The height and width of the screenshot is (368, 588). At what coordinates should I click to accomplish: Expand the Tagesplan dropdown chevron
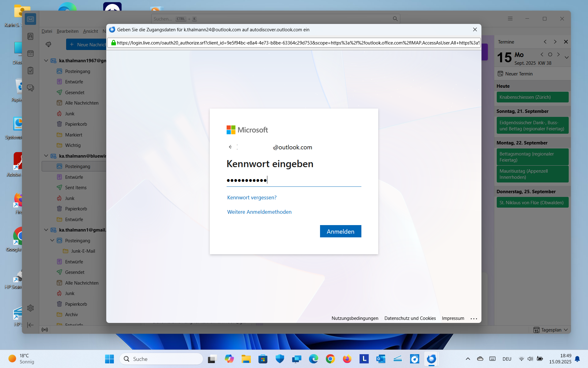click(566, 330)
